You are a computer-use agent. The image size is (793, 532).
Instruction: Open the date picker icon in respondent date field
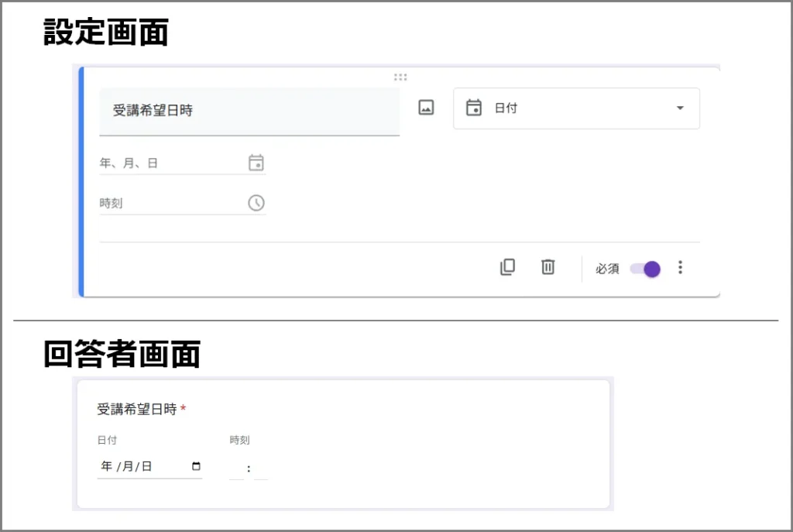tap(196, 466)
